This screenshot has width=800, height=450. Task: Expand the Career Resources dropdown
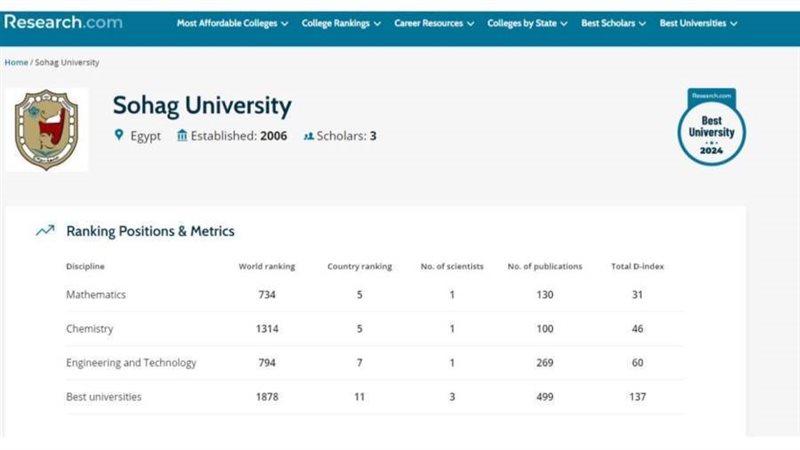(434, 23)
